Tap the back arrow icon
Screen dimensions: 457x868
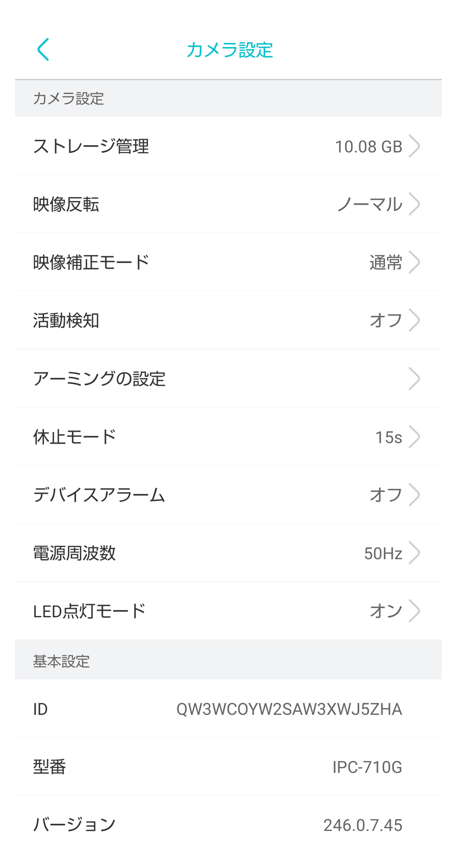pos(43,49)
